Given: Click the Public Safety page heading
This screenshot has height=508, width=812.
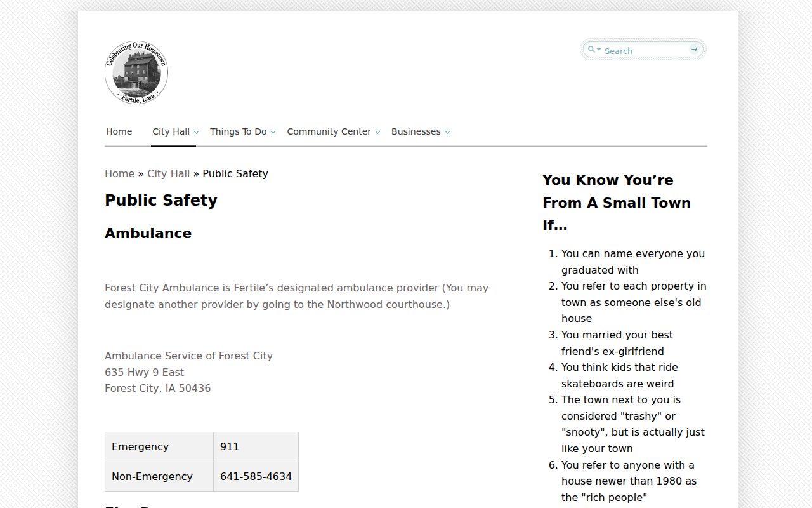Looking at the screenshot, I should point(161,200).
